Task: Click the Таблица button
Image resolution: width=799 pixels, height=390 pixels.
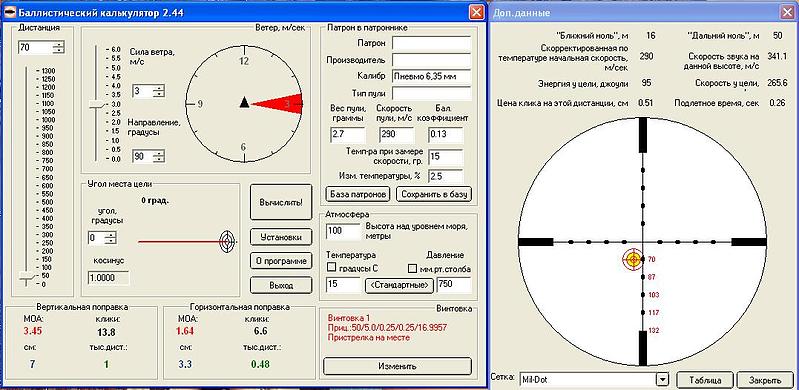Action: [x=705, y=380]
